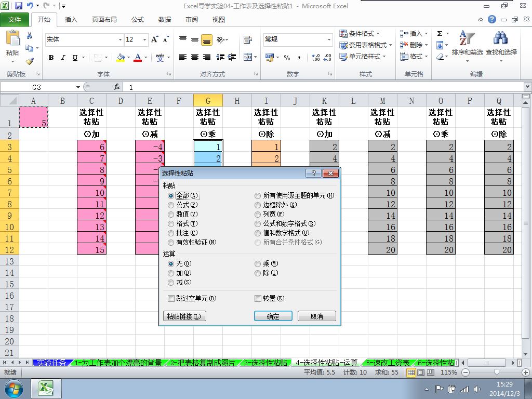The height and width of the screenshot is (399, 532).
Task: Click the Insert Function fx icon
Action: pos(117,87)
